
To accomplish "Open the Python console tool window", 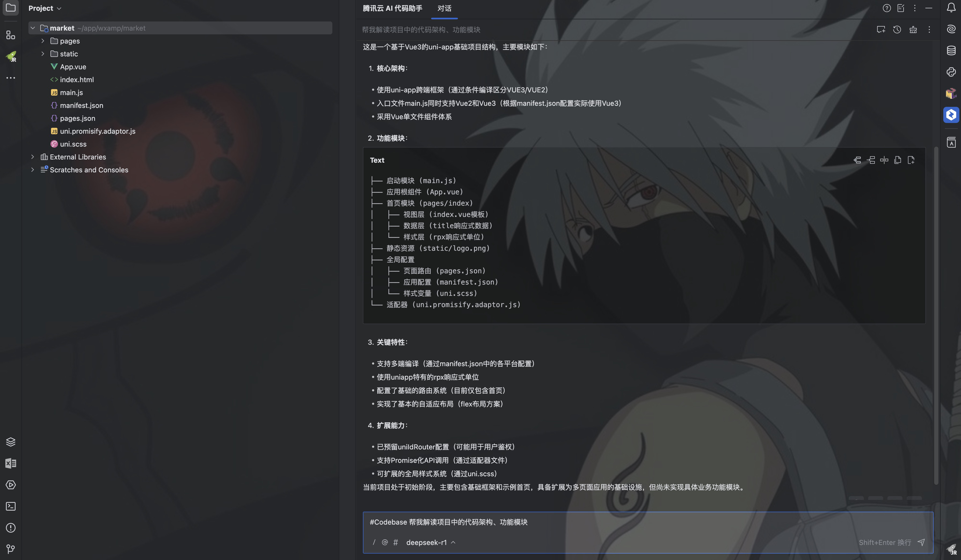I will click(x=951, y=72).
